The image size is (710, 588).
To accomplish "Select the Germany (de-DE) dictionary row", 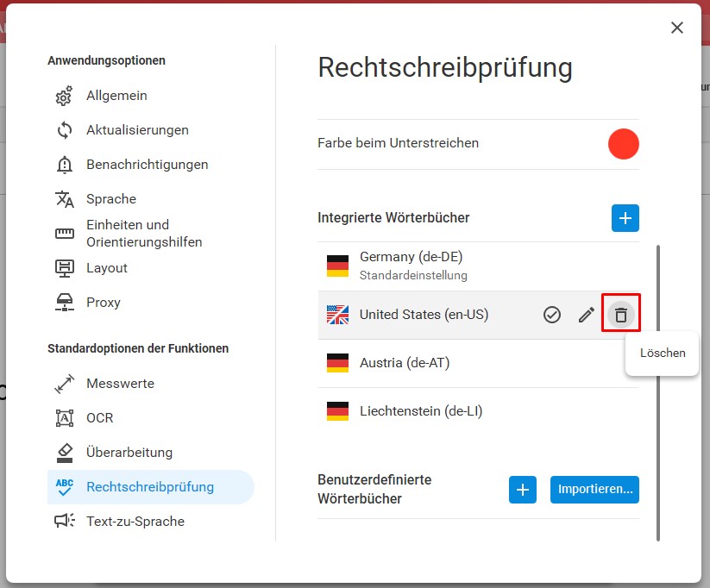I will point(478,266).
